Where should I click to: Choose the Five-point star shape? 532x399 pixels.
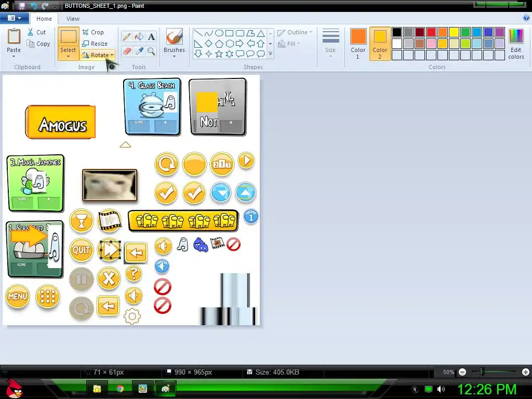(219, 54)
